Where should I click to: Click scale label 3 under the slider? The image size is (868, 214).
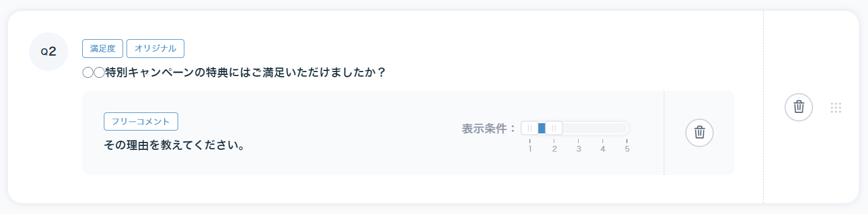579,149
